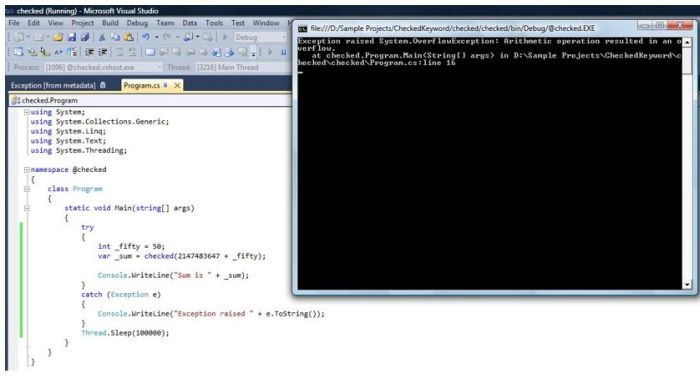Open the Undo history dropdown arrow
This screenshot has width=700, height=384.
(x=156, y=37)
